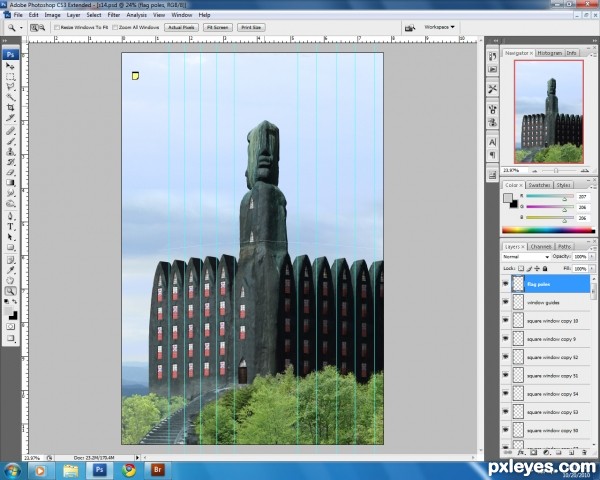
Task: Open the Fill slider arrow
Action: [592, 269]
